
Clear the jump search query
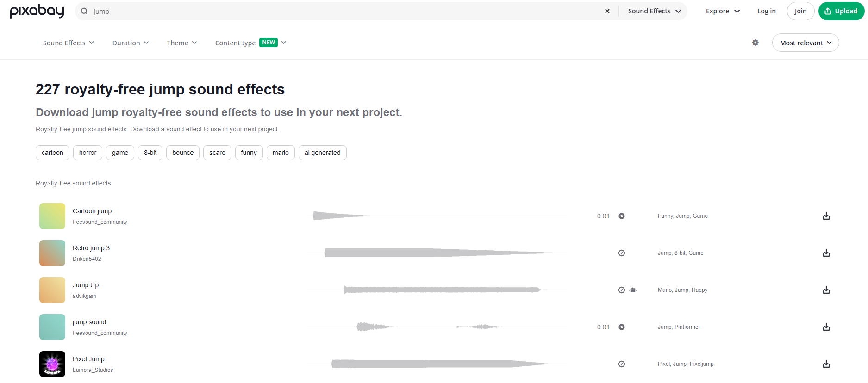pos(607,11)
